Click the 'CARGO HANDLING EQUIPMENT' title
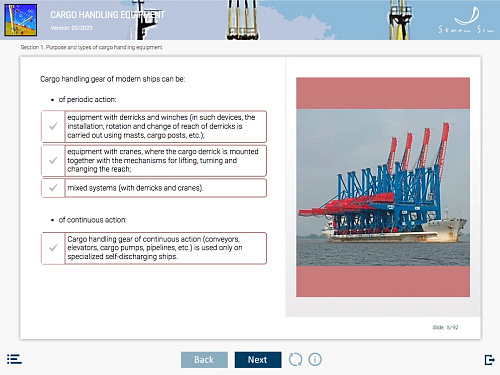The width and height of the screenshot is (500, 375). [107, 15]
